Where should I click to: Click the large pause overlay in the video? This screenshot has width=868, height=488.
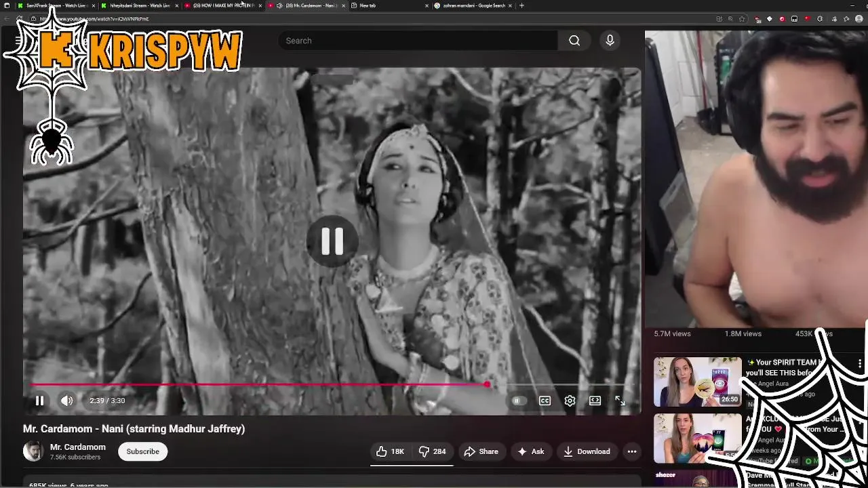[x=332, y=241]
